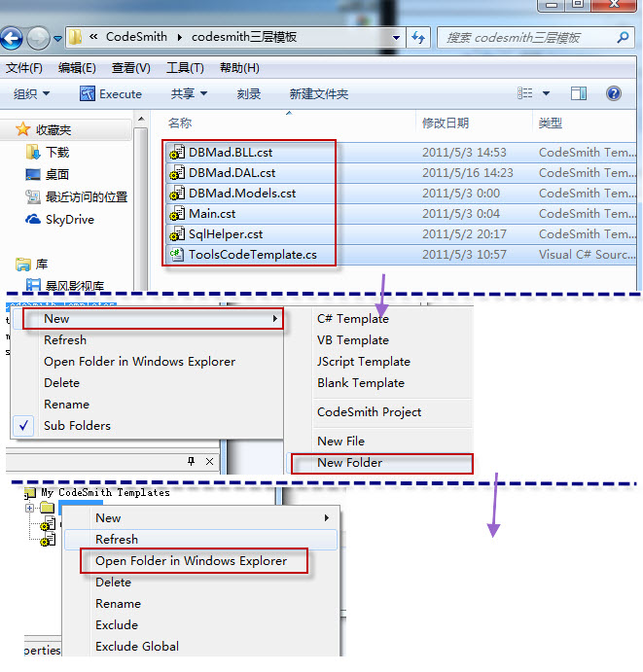Click the 库 libraries item in sidebar
The height and width of the screenshot is (672, 643).
click(x=31, y=265)
